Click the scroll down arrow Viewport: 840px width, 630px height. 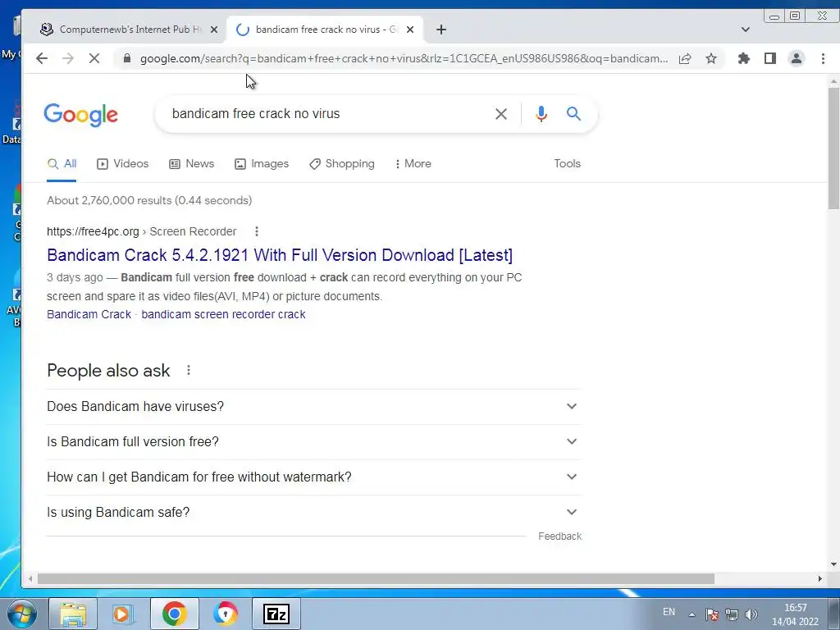pyautogui.click(x=833, y=564)
